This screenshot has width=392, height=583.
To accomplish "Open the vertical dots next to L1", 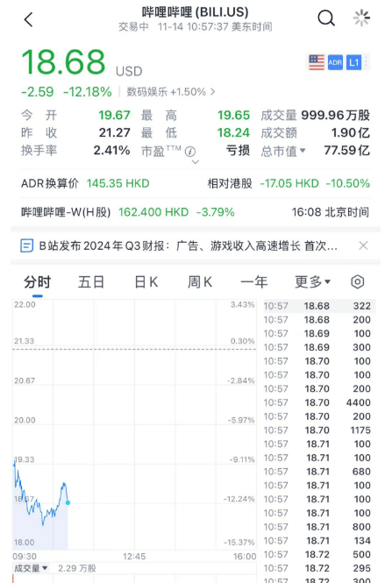I will [366, 62].
